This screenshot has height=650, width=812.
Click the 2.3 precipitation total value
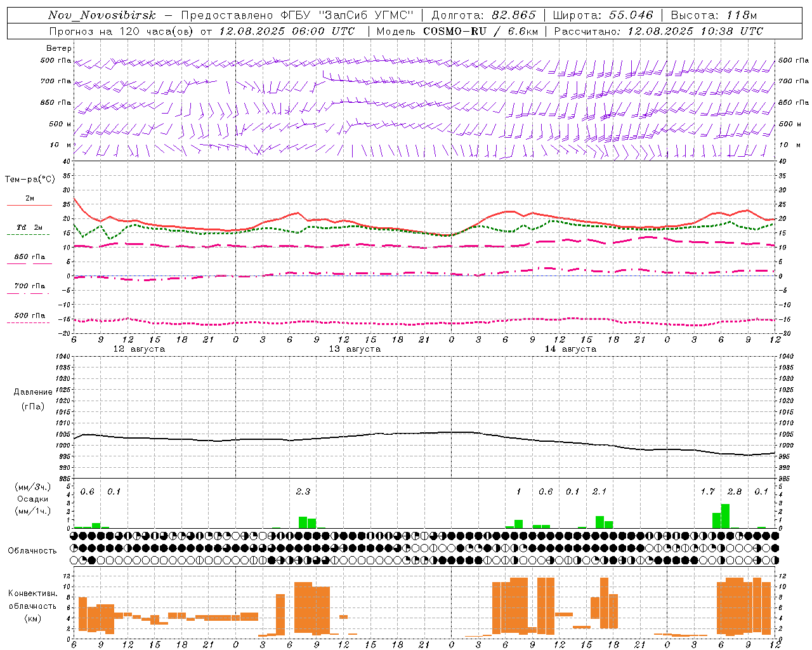[x=303, y=492]
